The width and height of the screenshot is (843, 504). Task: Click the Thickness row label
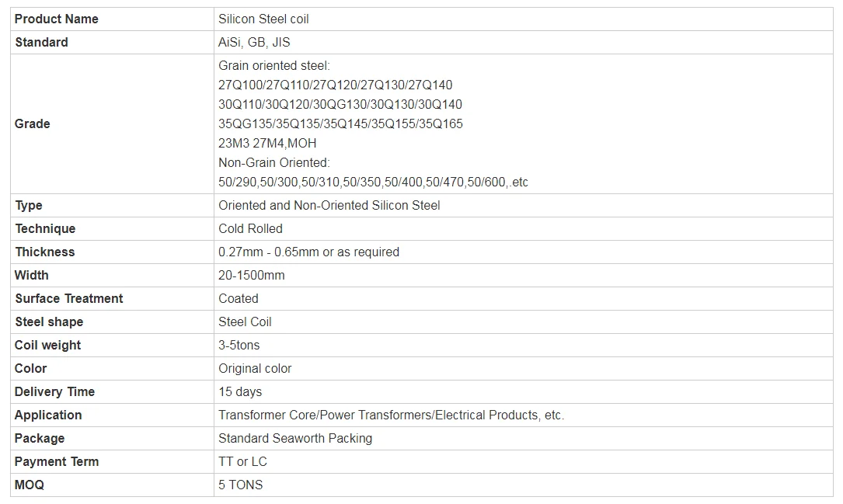click(x=45, y=252)
